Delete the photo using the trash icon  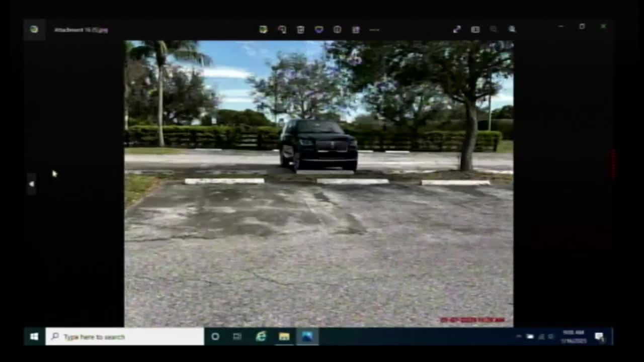[x=300, y=30]
